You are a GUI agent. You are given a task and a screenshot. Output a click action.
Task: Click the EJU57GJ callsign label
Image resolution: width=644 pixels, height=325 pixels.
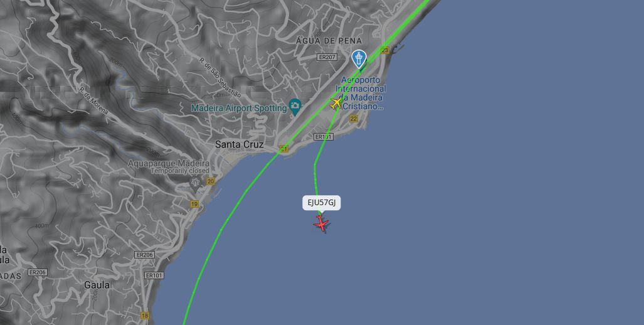[x=322, y=203]
